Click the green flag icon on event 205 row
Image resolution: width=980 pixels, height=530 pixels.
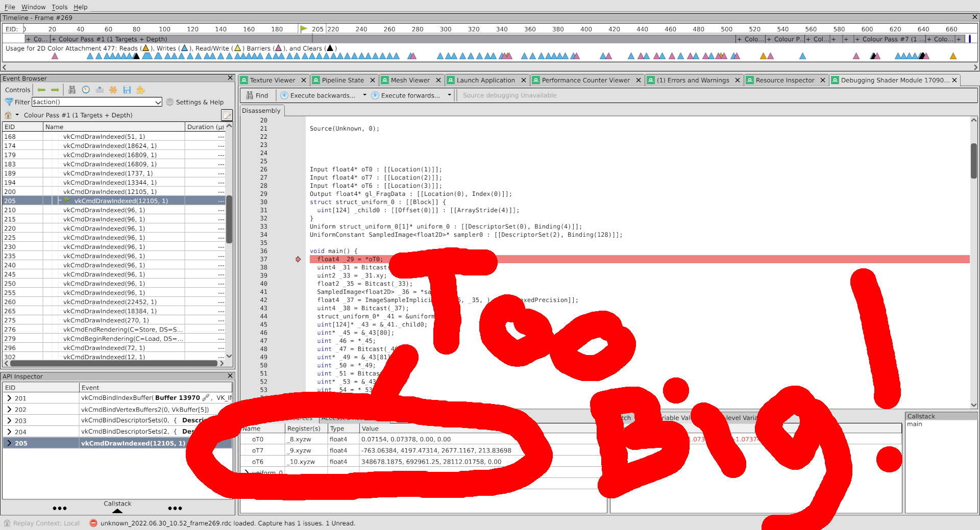pos(67,200)
